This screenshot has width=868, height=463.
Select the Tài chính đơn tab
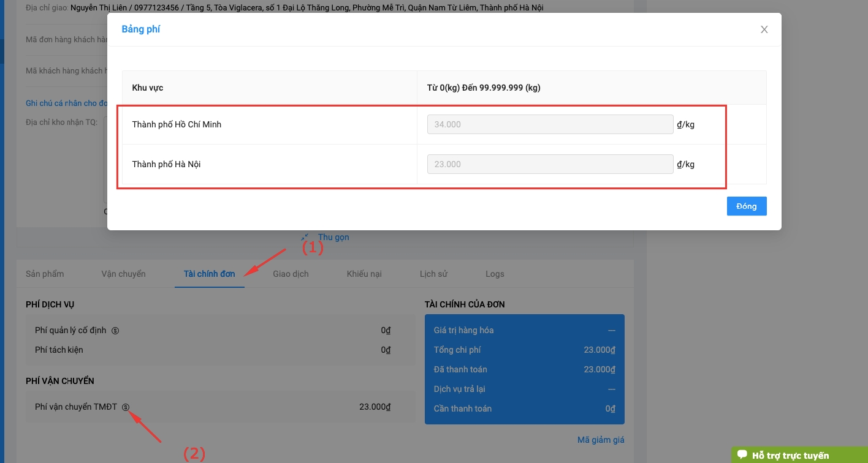click(x=209, y=274)
